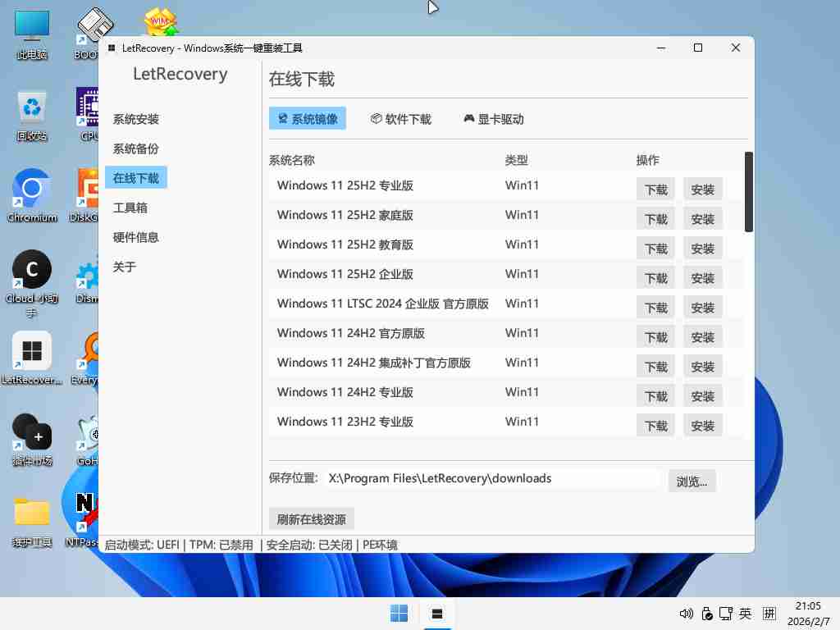Image resolution: width=840 pixels, height=630 pixels.
Task: Switch to the 软件下载 tab
Action: [400, 119]
